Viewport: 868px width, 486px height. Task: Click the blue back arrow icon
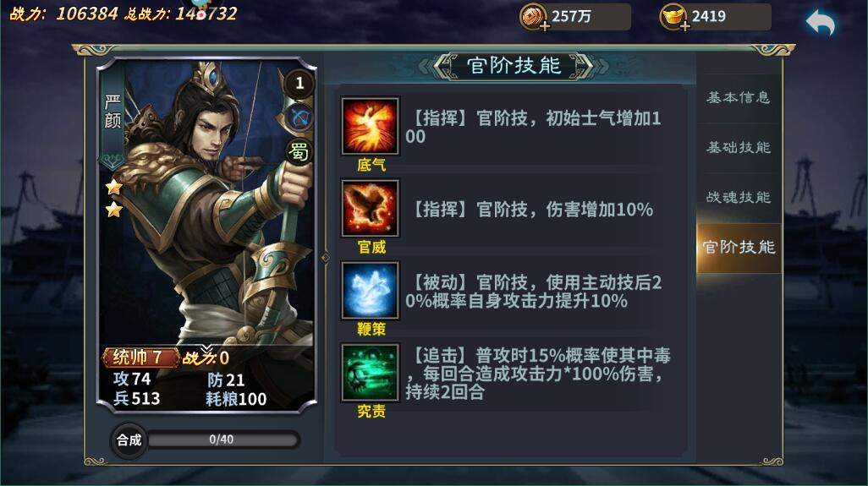(x=821, y=23)
